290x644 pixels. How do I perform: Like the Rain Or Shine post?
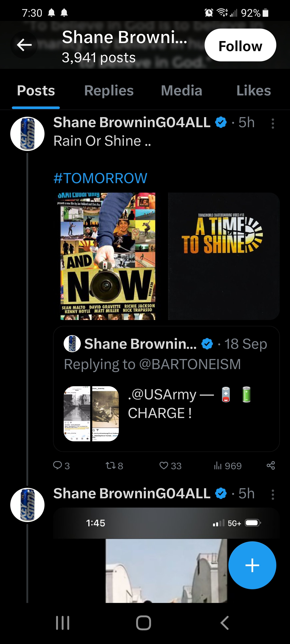pyautogui.click(x=164, y=465)
